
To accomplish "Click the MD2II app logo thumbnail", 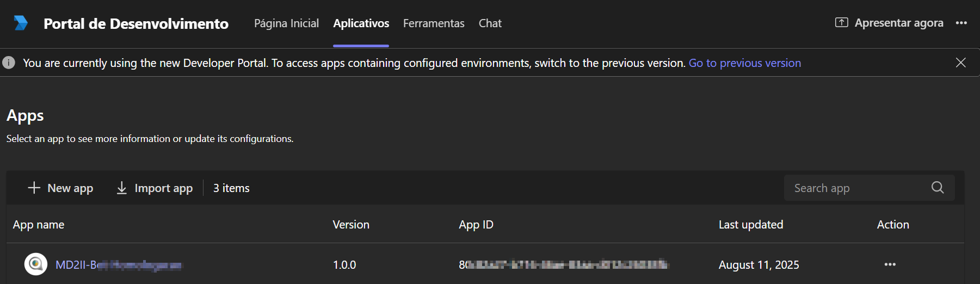I will tap(36, 264).
